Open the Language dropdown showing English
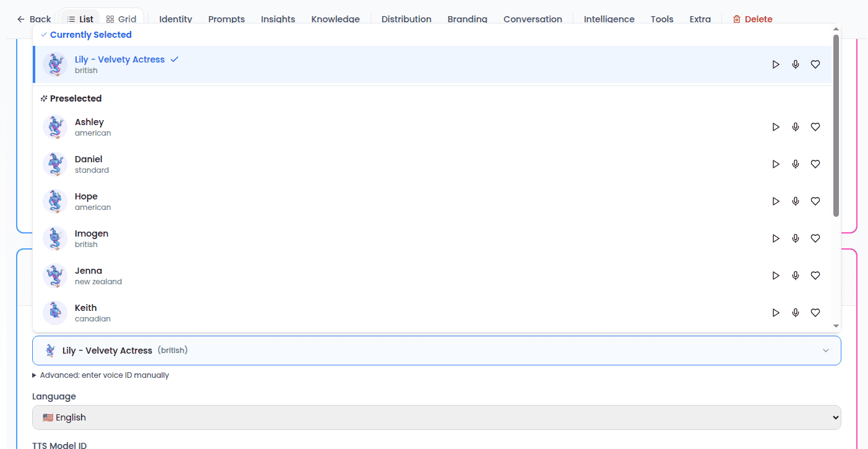The height and width of the screenshot is (449, 868). [437, 417]
